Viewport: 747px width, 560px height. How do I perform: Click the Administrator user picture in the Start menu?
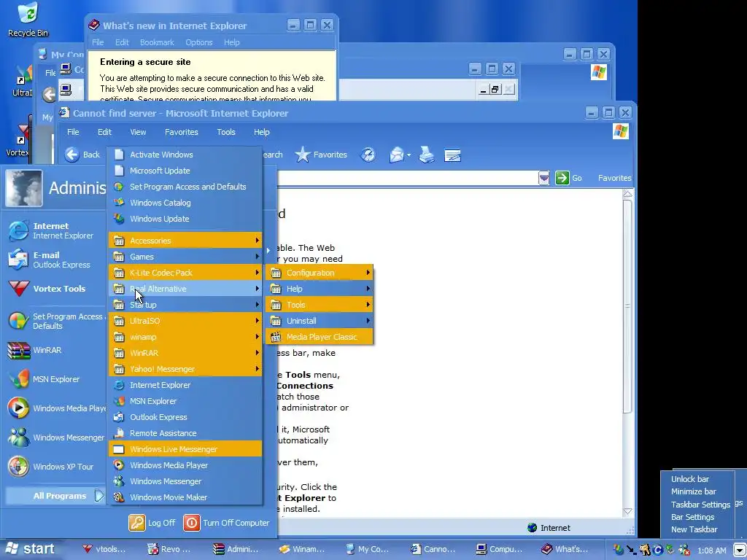tap(24, 187)
